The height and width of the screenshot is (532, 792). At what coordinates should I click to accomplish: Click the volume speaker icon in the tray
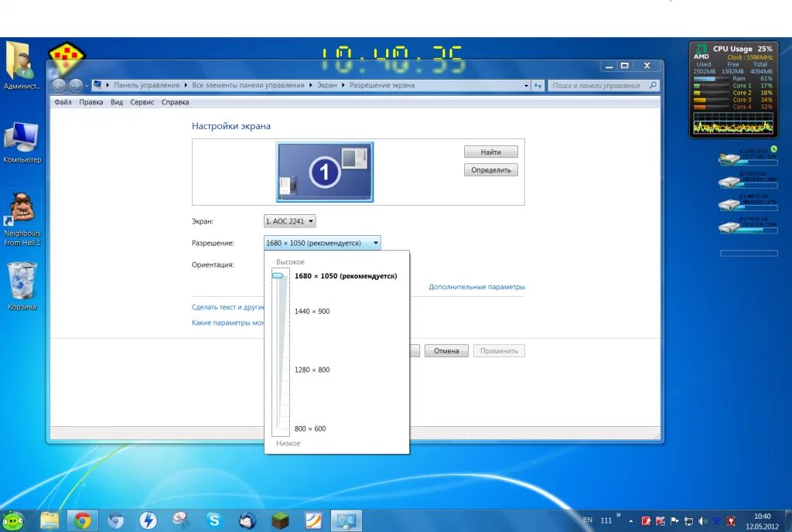tap(702, 520)
